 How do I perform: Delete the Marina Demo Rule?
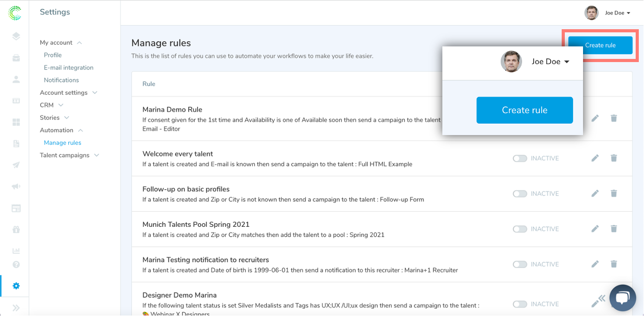[x=614, y=118]
